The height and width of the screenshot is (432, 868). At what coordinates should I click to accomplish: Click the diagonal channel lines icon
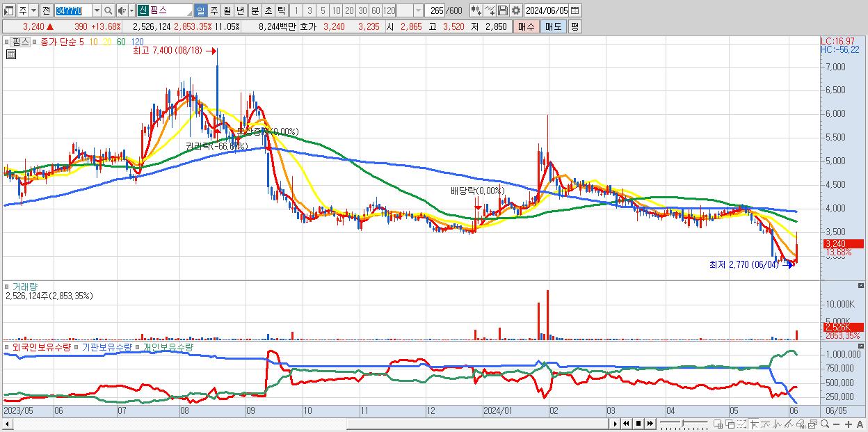[x=789, y=424]
